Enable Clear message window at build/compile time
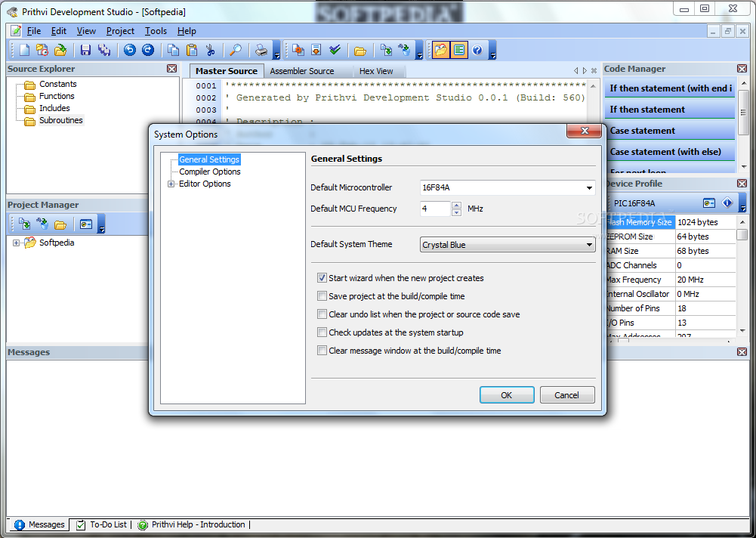The height and width of the screenshot is (538, 756). click(x=322, y=351)
